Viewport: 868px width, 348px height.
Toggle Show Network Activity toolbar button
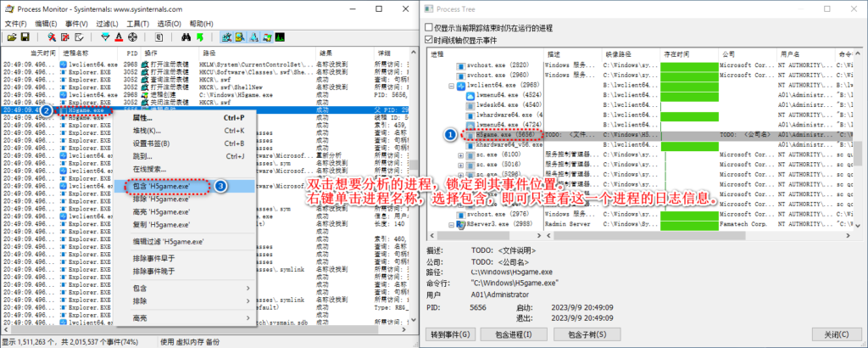click(253, 37)
